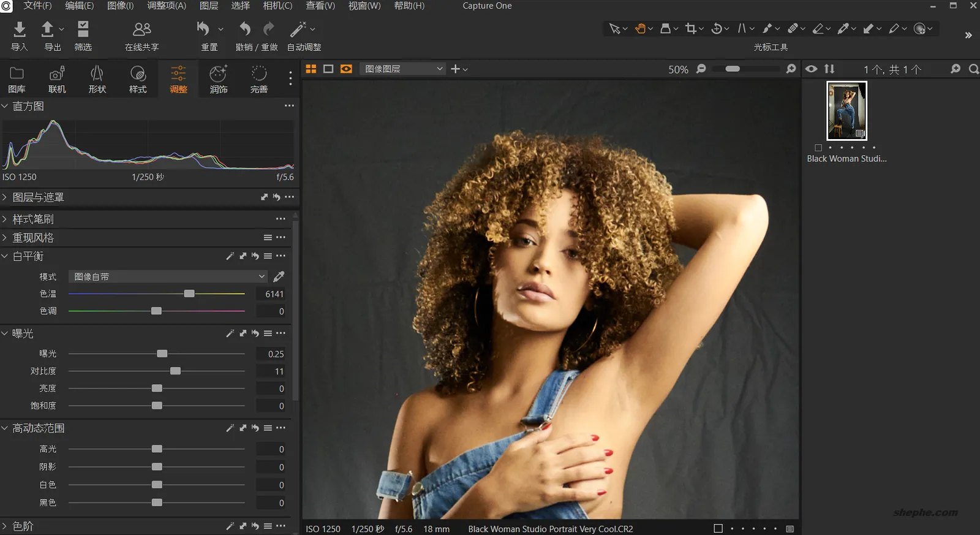Switch to multi-view grid viewer mode

point(311,69)
